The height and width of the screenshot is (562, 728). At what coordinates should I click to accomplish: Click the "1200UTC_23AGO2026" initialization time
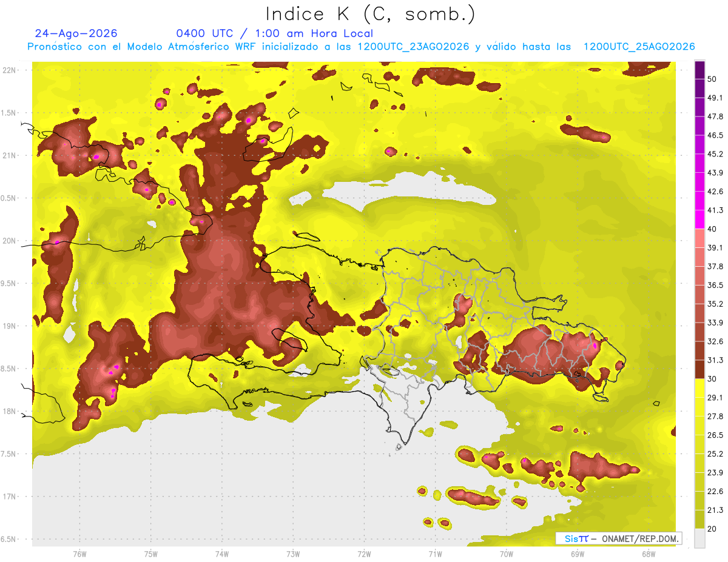coord(414,47)
